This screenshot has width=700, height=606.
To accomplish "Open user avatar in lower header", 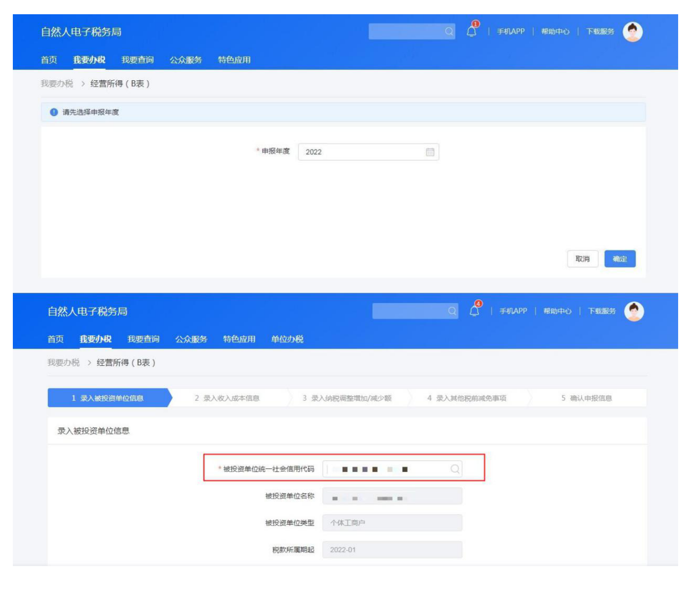I will point(634,312).
